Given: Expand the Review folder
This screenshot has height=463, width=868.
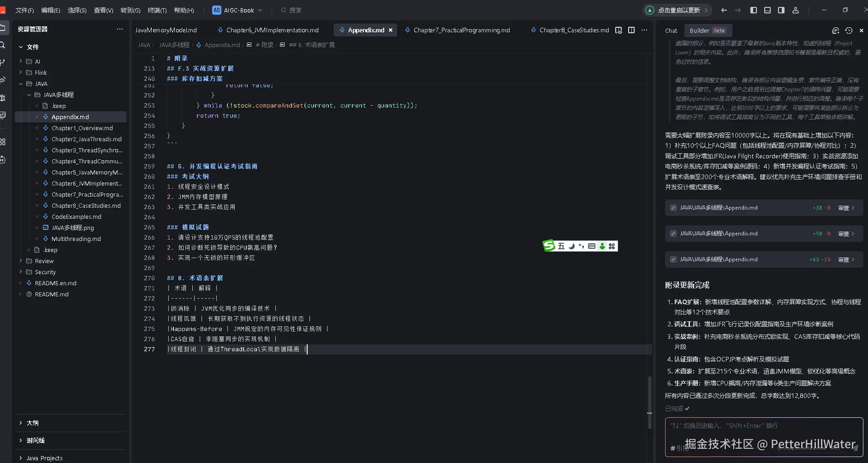Looking at the screenshot, I should (21, 261).
